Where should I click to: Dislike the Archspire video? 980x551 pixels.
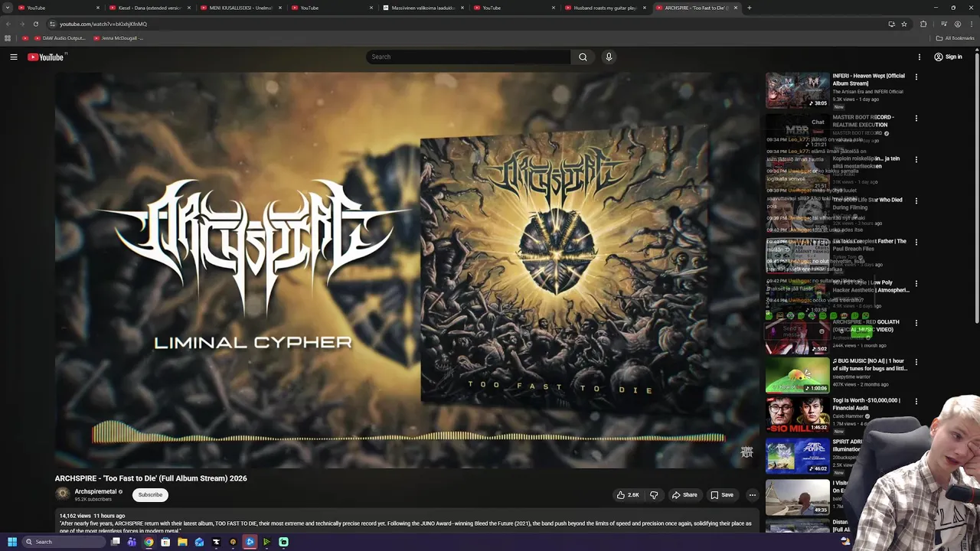[654, 495]
